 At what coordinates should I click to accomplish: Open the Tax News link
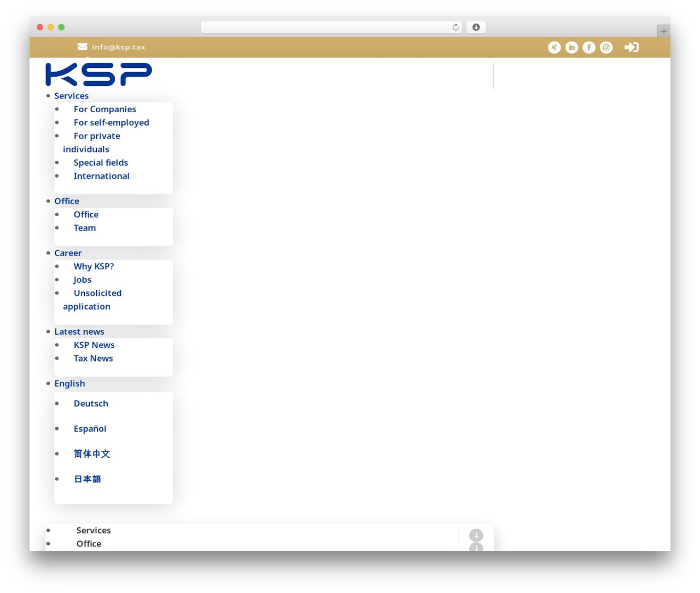[94, 358]
